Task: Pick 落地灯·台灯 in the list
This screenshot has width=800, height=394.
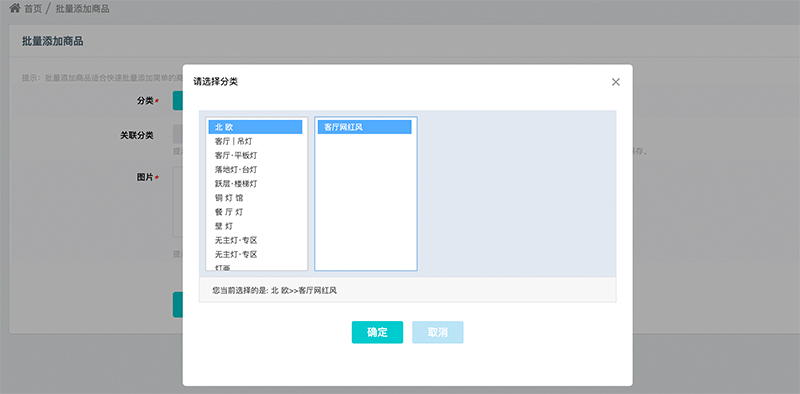Action: pos(255,169)
